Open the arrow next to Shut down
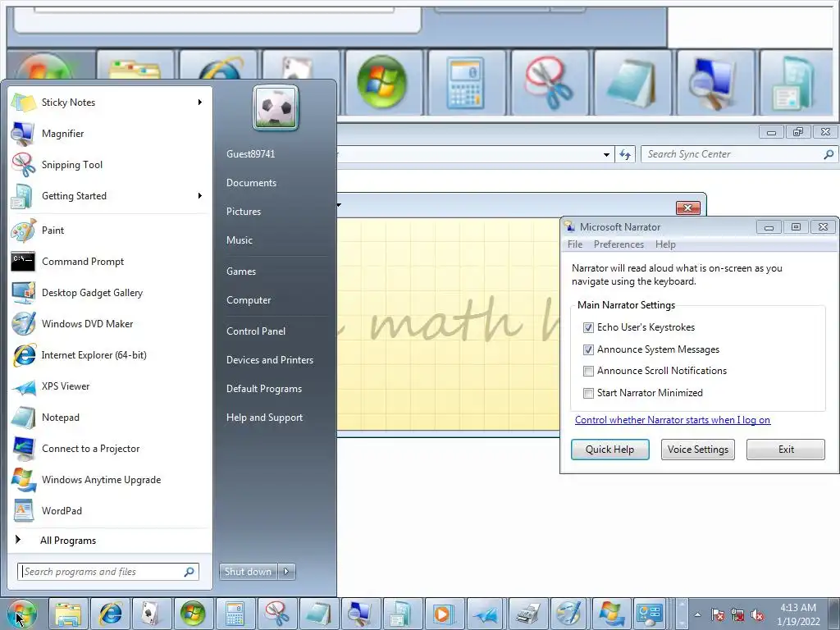This screenshot has width=840, height=630. [x=286, y=572]
